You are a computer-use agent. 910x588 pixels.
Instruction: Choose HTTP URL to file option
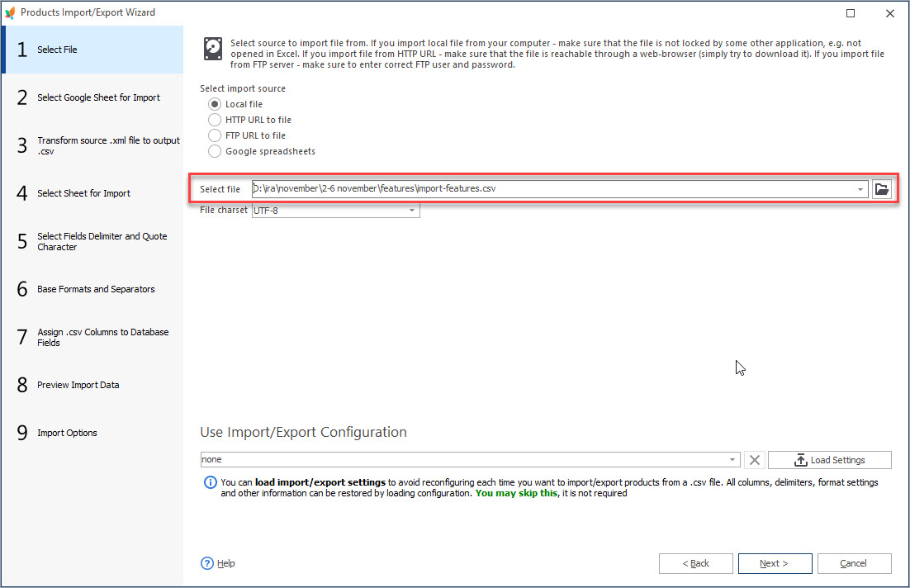point(215,120)
